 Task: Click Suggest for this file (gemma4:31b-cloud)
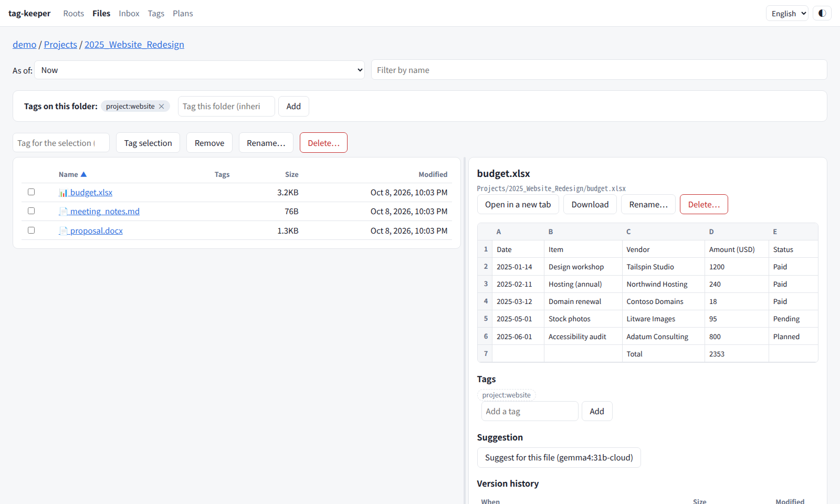559,457
